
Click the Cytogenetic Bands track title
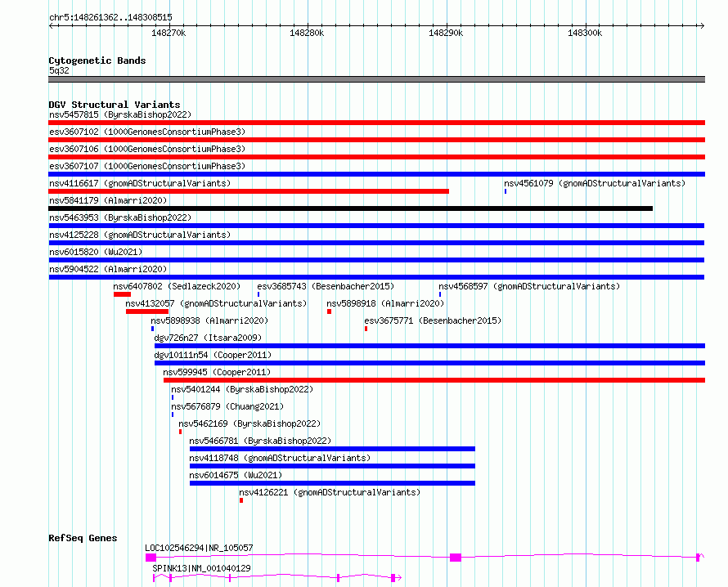click(x=97, y=60)
